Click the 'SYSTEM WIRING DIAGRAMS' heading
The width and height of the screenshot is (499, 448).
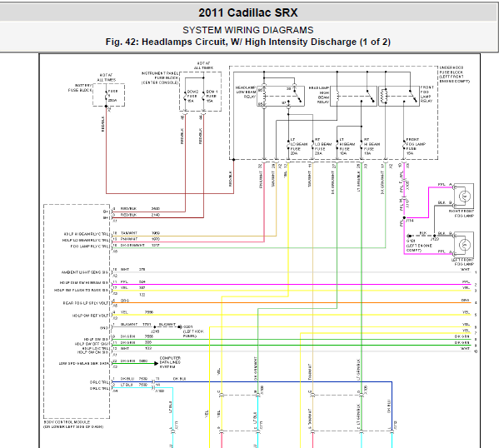[248, 30]
